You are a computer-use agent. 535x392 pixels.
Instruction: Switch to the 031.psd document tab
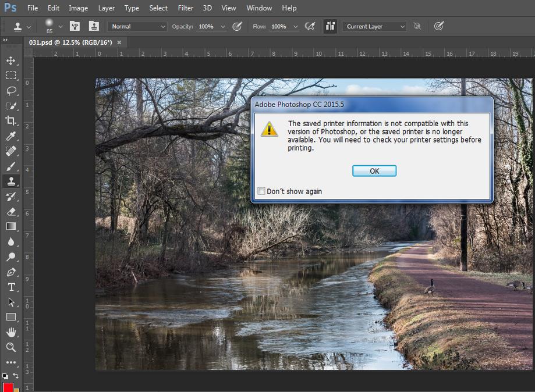70,42
